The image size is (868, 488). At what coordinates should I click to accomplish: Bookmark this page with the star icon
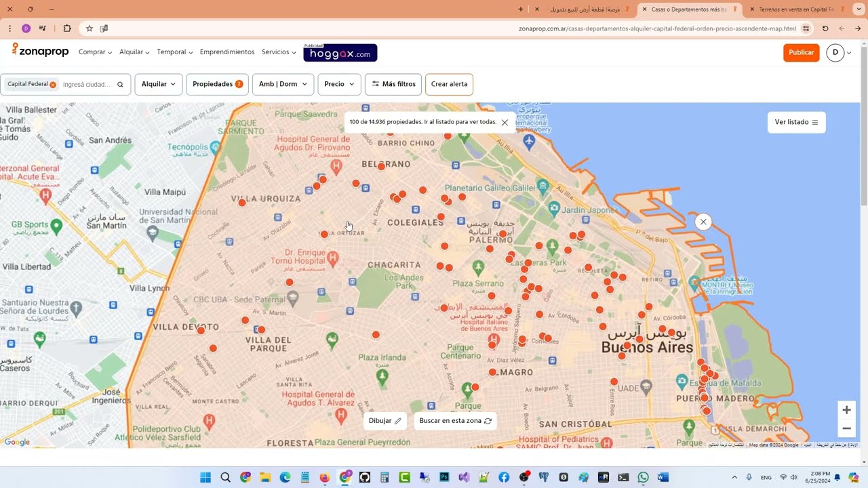89,28
